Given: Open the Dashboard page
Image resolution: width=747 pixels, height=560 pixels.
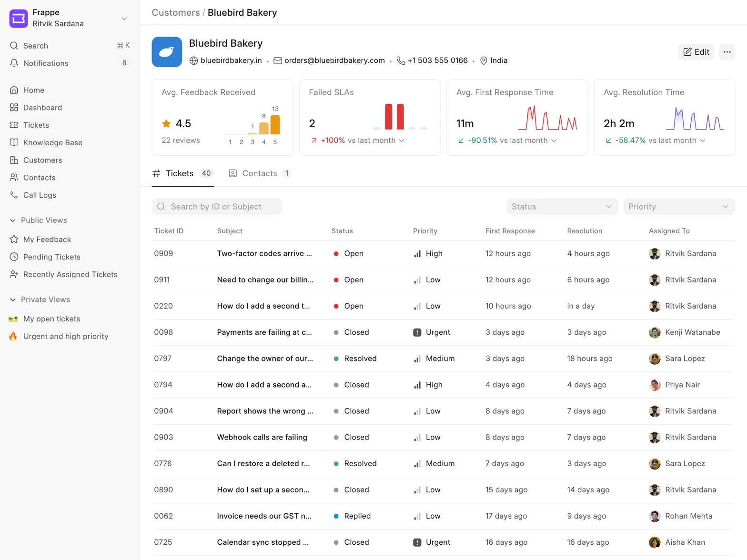Looking at the screenshot, I should 70,108.
